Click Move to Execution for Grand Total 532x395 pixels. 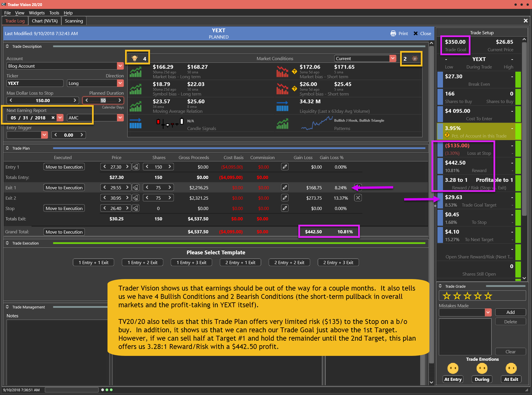(x=64, y=232)
